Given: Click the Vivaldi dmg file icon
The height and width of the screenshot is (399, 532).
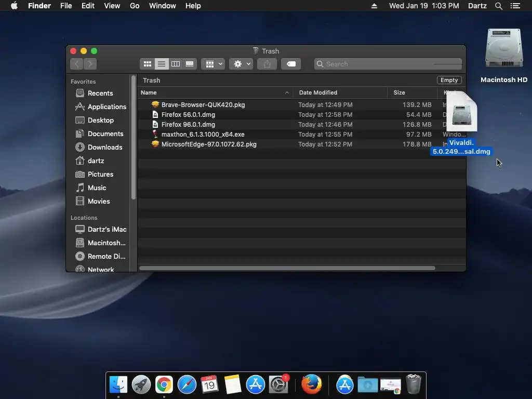Looking at the screenshot, I should coord(461,111).
